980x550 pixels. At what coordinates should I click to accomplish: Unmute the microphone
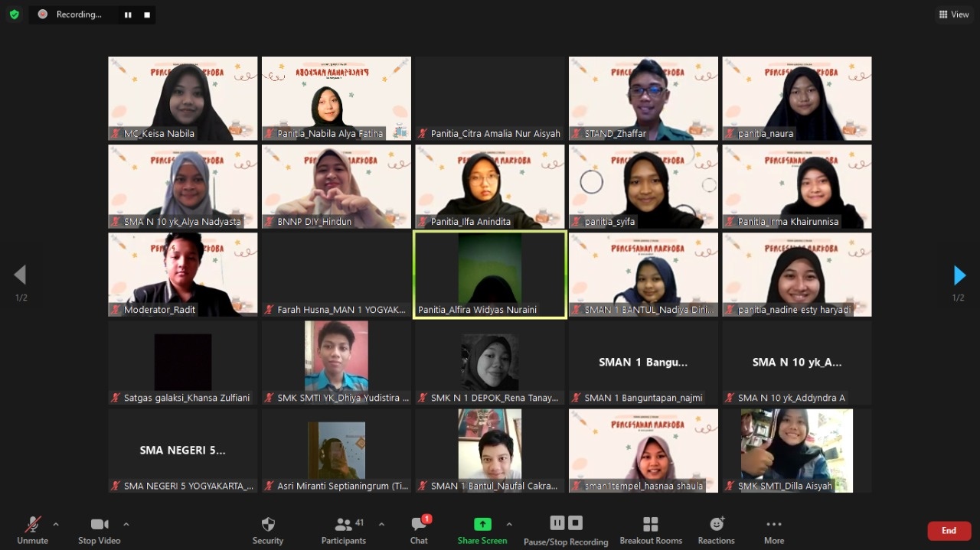[x=33, y=530]
